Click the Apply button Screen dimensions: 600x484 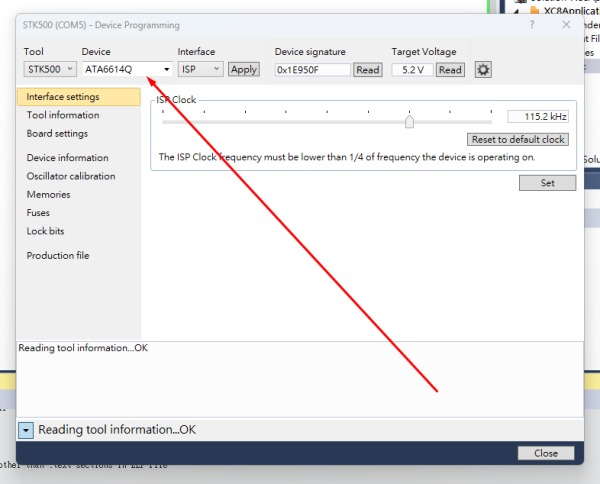(244, 70)
